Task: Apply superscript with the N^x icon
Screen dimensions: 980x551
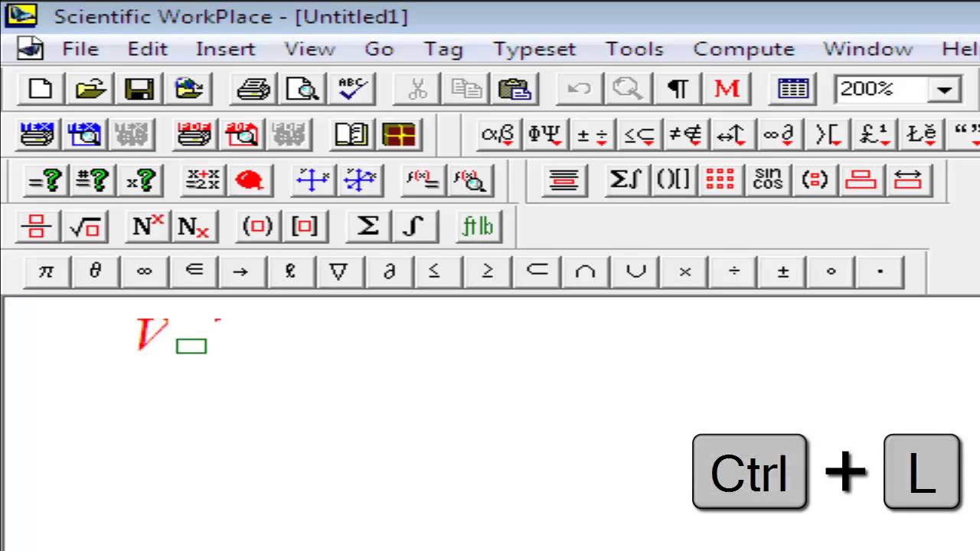Action: coord(147,227)
